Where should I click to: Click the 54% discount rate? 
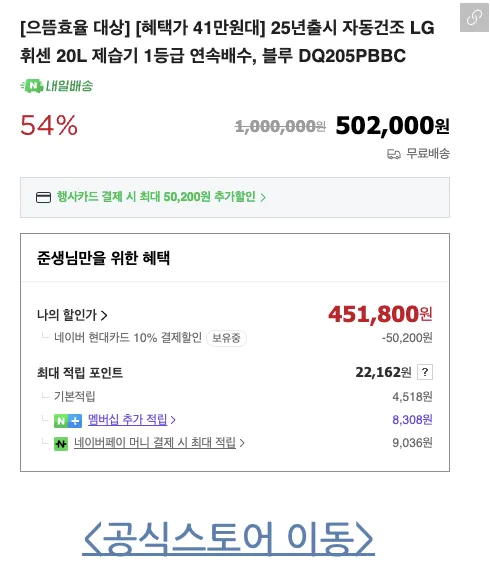point(49,125)
